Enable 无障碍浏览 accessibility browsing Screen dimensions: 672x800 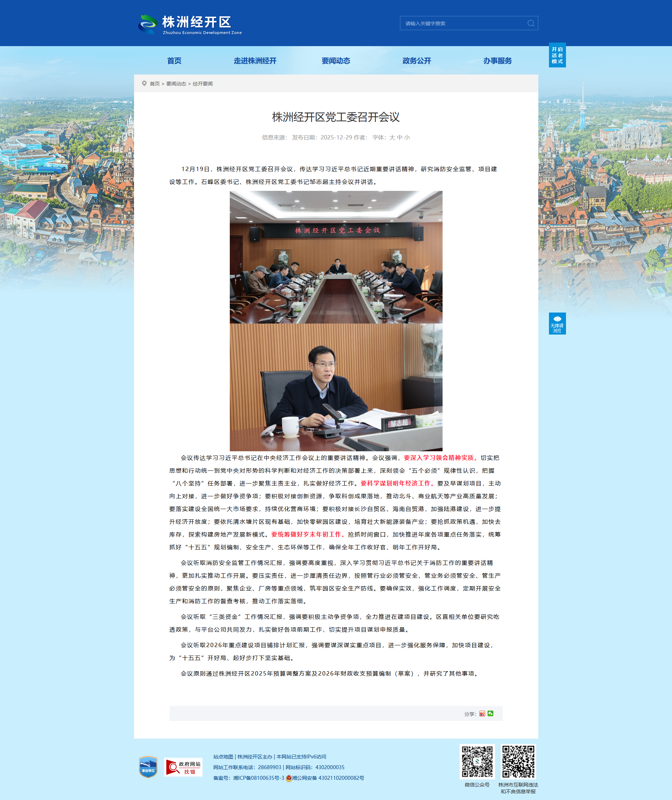tap(557, 324)
